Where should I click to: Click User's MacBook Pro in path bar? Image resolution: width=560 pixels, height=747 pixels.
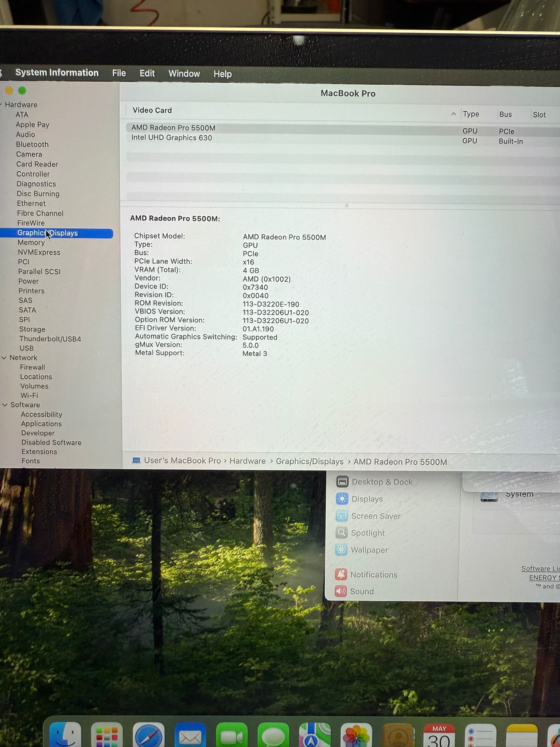click(182, 461)
